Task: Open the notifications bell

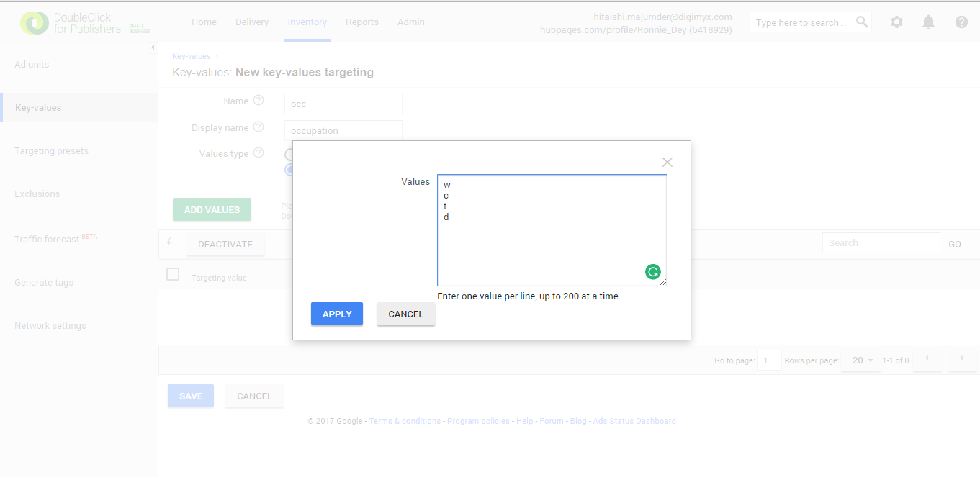Action: [928, 22]
